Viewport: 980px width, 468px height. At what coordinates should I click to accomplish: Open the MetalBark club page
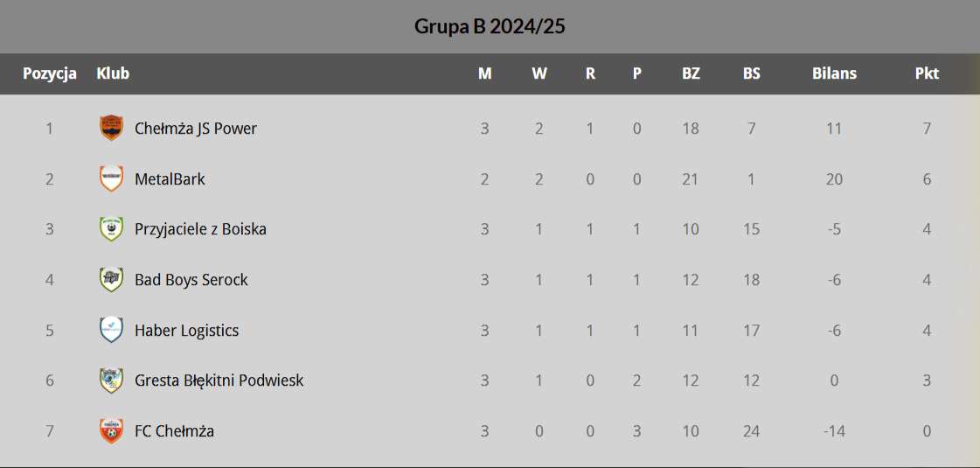click(x=170, y=179)
